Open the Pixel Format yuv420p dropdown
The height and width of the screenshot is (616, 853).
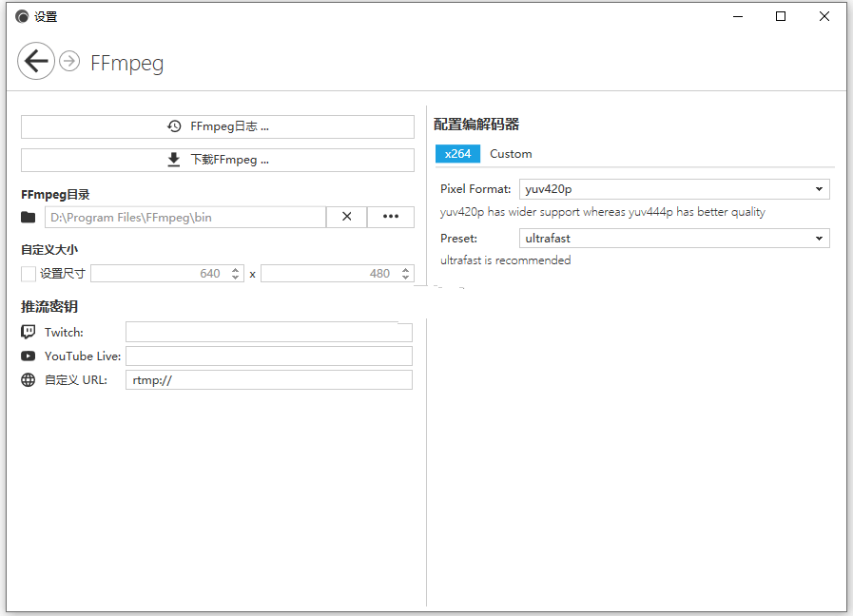[x=674, y=189]
